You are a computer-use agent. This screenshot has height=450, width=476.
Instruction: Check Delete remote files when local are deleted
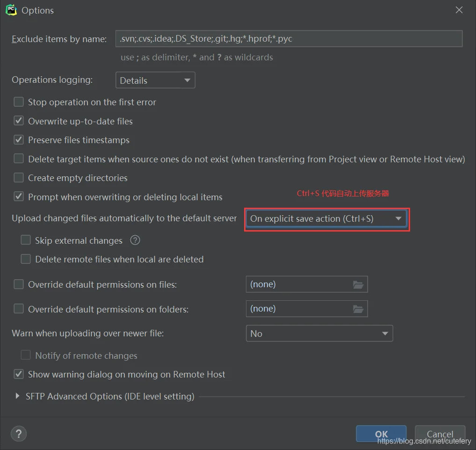[x=26, y=259]
